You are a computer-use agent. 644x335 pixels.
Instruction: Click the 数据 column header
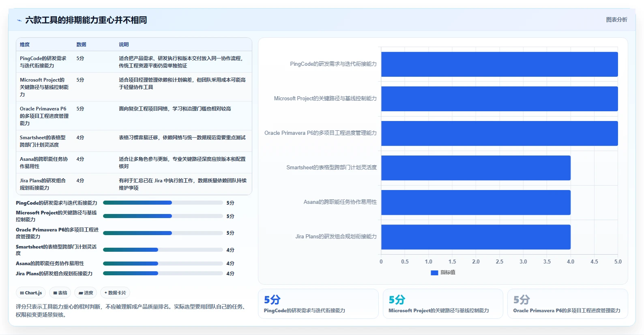tap(81, 45)
